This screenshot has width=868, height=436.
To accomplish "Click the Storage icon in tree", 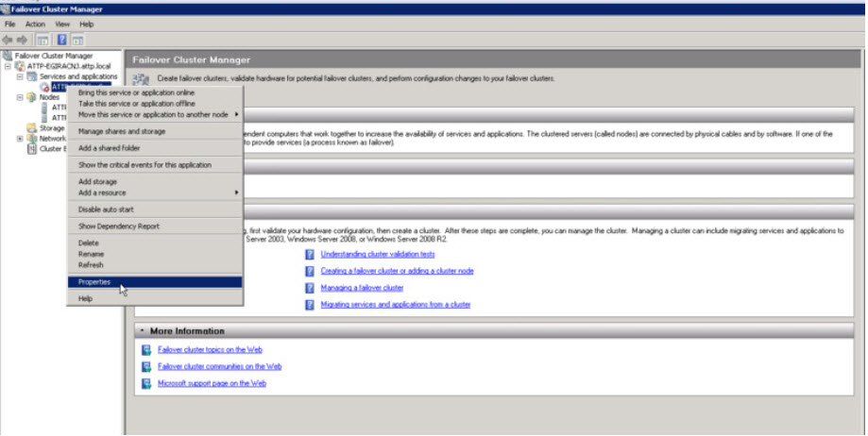I will click(32, 128).
